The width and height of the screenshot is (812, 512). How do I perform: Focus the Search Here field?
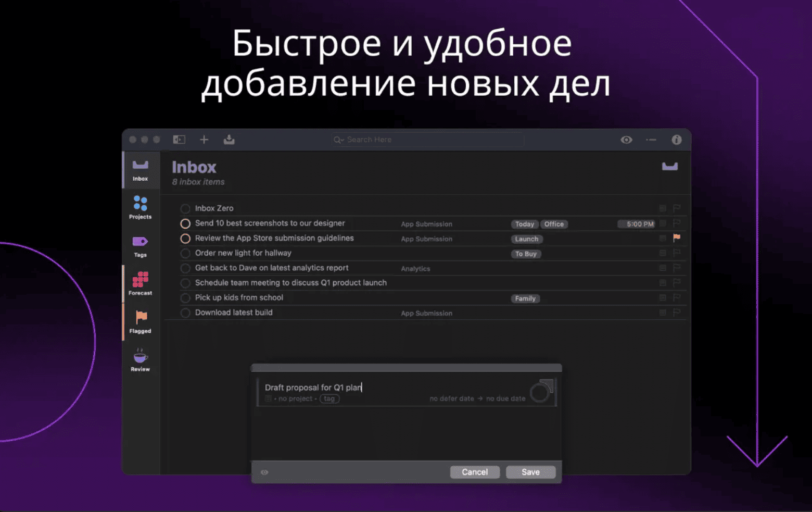pos(428,140)
